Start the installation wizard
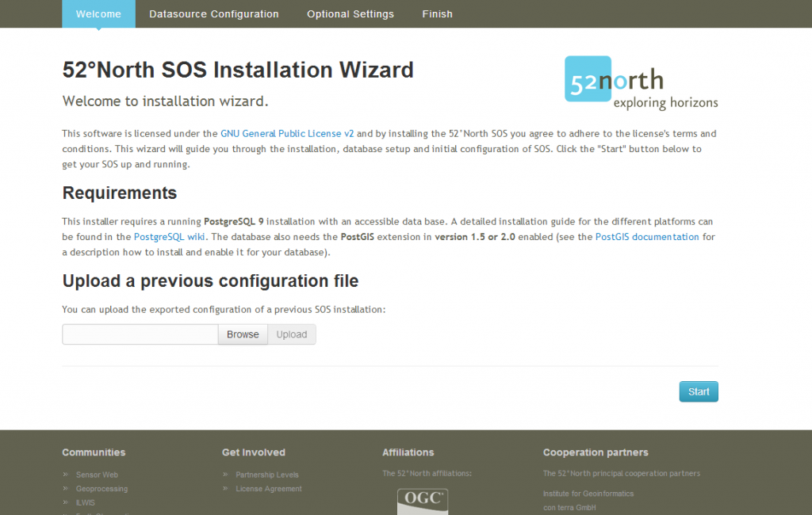This screenshot has height=515, width=812. [x=699, y=392]
